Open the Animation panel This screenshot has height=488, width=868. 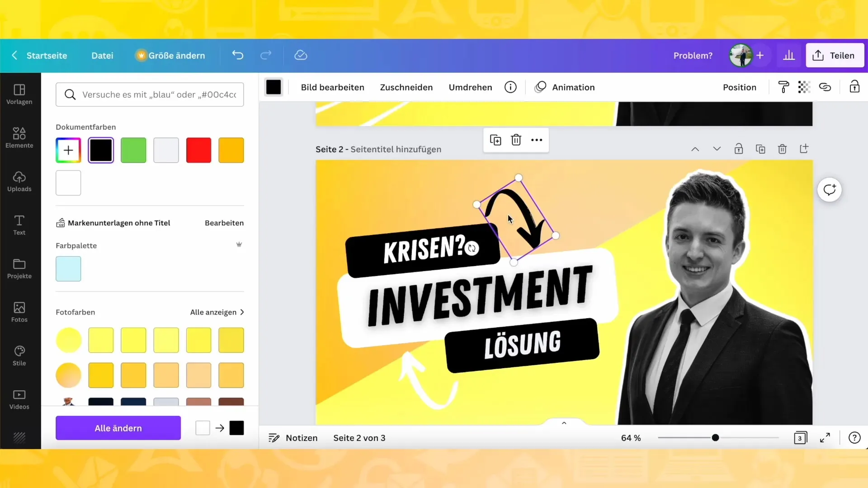click(x=566, y=87)
